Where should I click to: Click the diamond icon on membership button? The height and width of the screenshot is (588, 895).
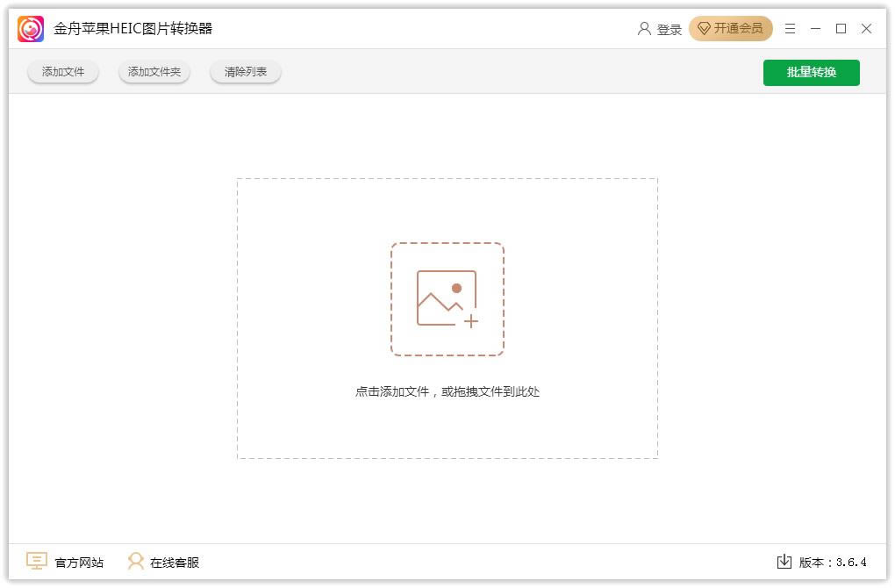pos(704,29)
